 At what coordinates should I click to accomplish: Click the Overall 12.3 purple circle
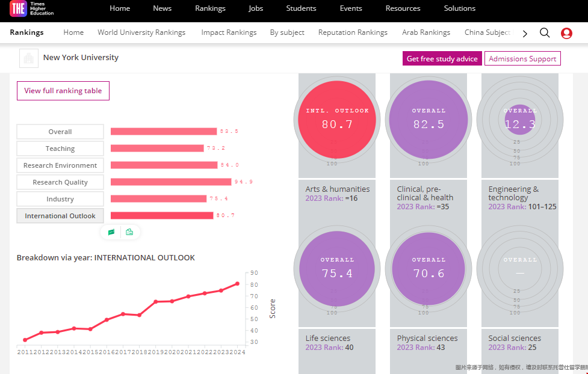point(520,120)
